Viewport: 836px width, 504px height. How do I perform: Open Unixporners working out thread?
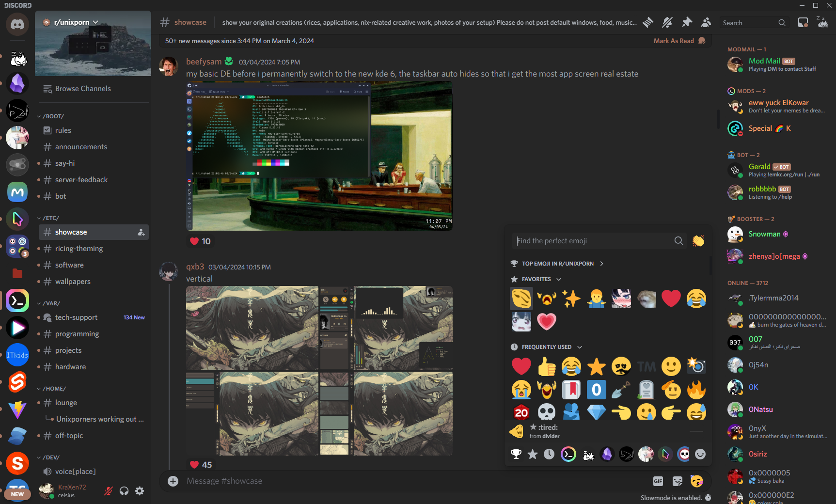tap(100, 419)
